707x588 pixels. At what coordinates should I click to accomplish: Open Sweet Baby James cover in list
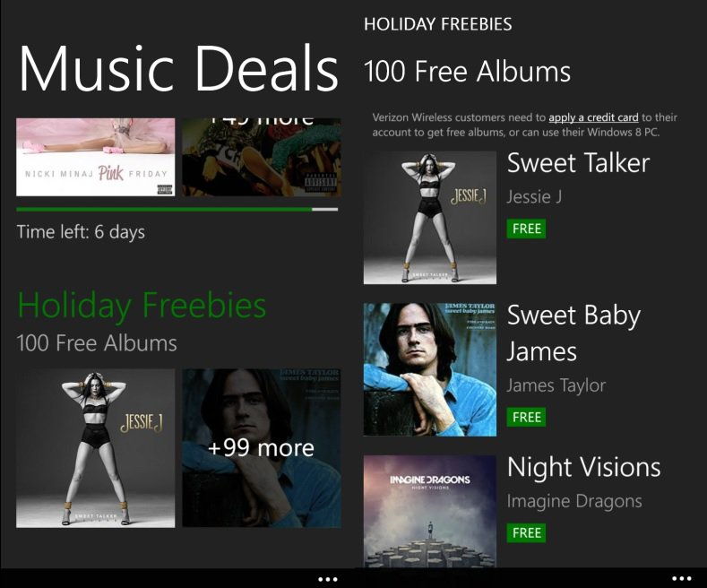click(430, 369)
